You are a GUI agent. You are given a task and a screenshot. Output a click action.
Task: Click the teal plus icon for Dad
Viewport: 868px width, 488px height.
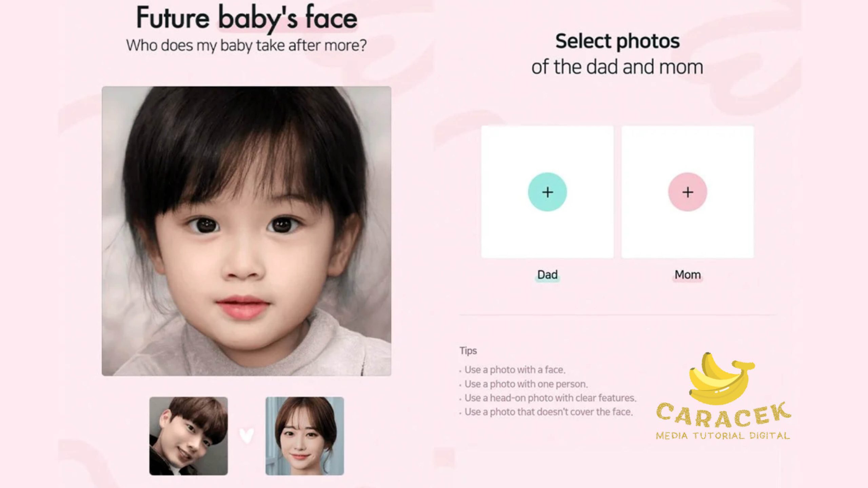547,192
